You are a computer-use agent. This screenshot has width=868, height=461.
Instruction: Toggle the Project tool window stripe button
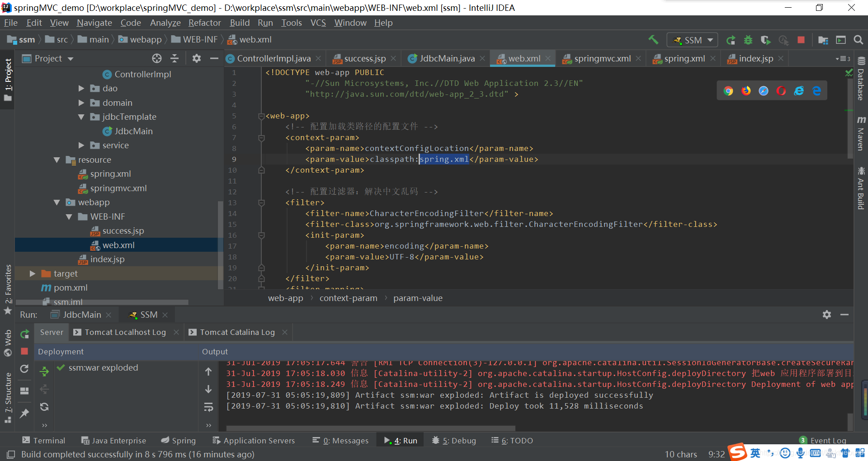[8, 80]
